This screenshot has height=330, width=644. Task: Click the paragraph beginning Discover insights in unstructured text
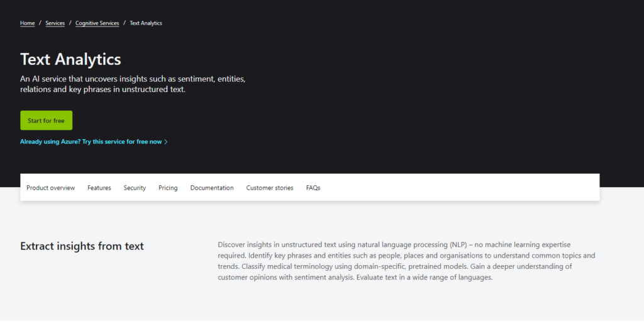pos(406,261)
